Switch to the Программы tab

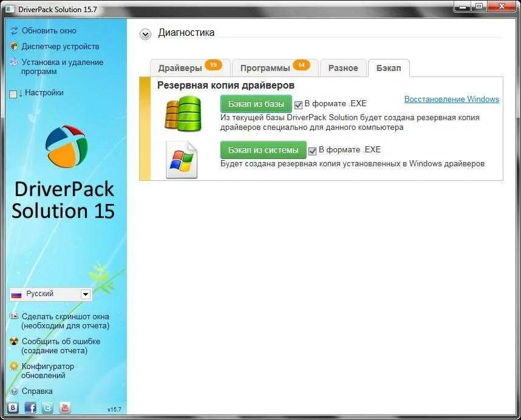tap(275, 68)
